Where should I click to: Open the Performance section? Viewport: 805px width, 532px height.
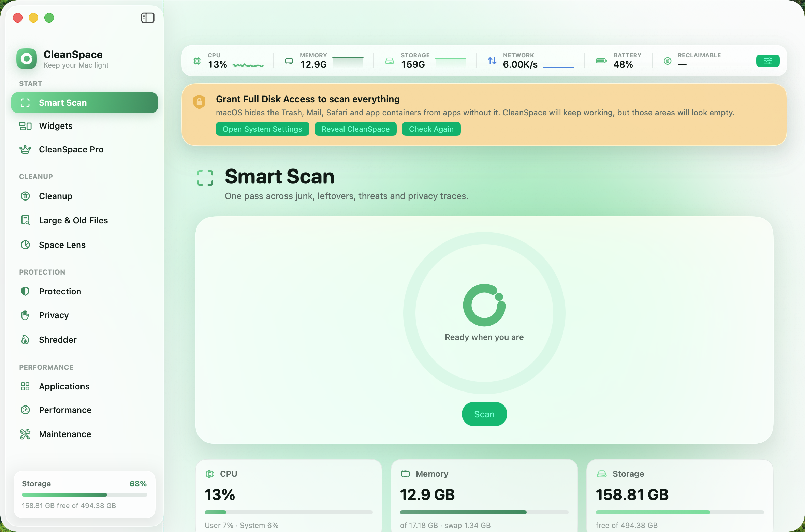coord(85,410)
